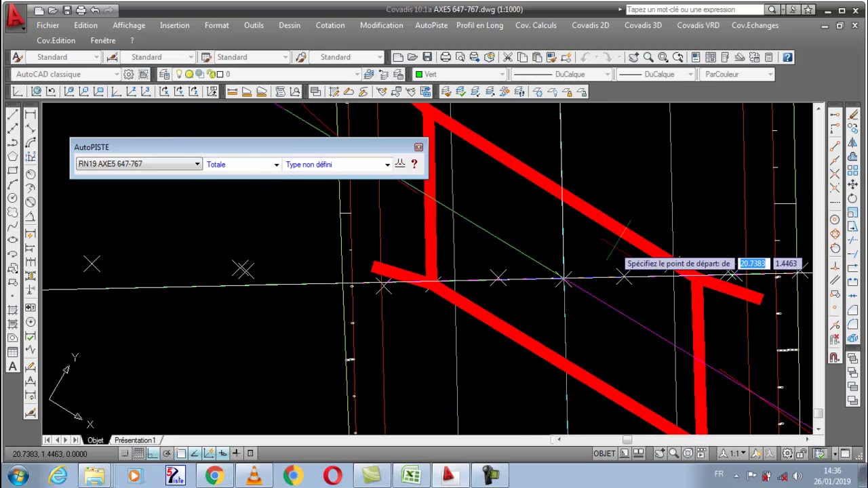The width and height of the screenshot is (868, 488).
Task: Open the Fichier menu
Action: (47, 25)
